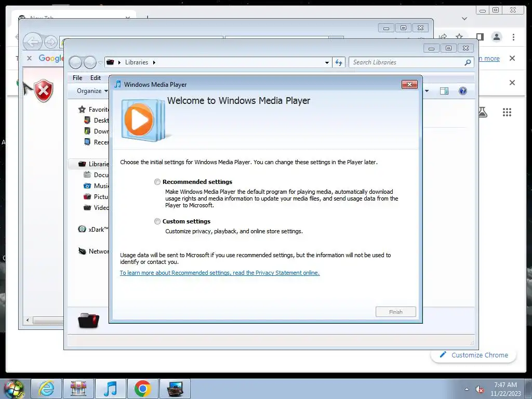
Task: Open Google apps grid in Chrome
Action: click(x=507, y=112)
